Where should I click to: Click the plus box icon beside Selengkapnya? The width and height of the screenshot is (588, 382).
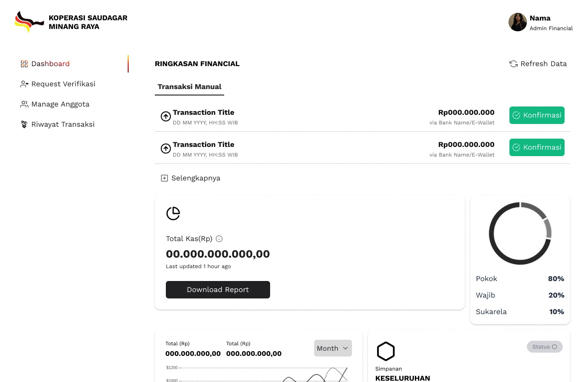(x=164, y=178)
